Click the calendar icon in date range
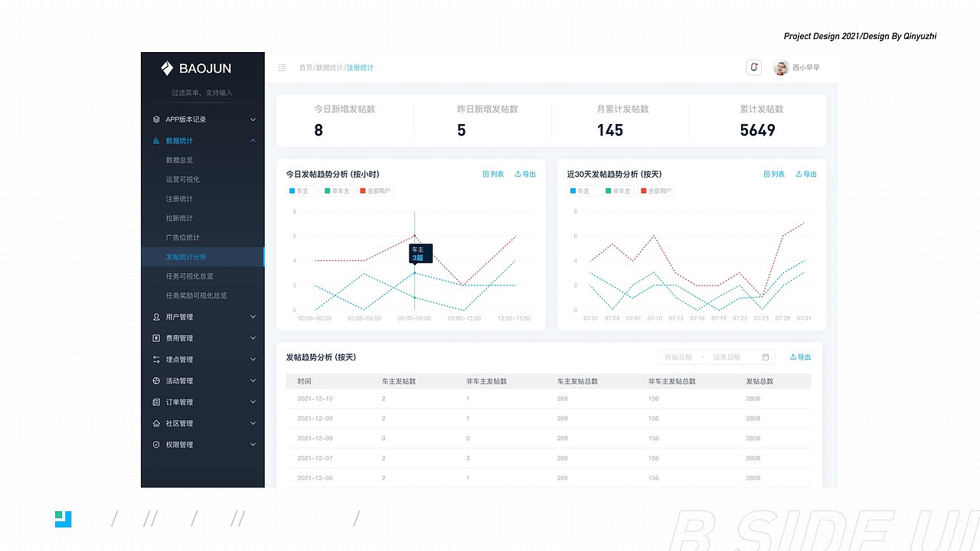 tap(766, 357)
